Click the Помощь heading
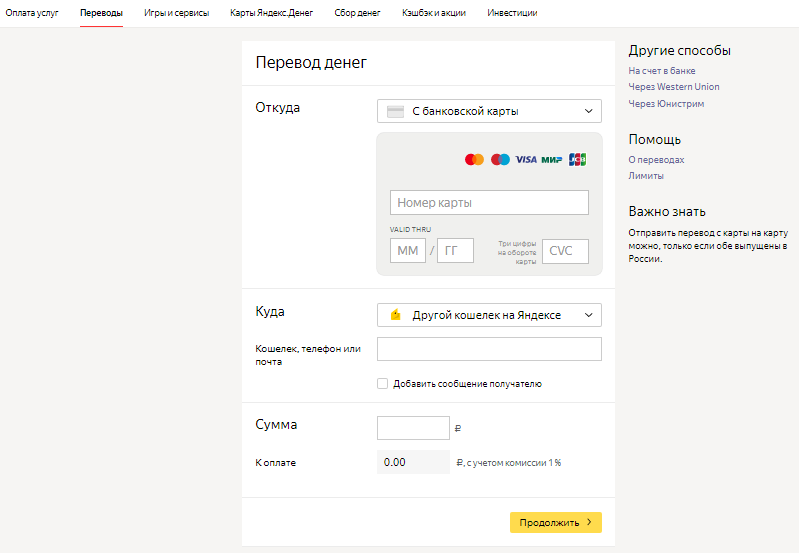The height and width of the screenshot is (553, 799). click(x=654, y=139)
